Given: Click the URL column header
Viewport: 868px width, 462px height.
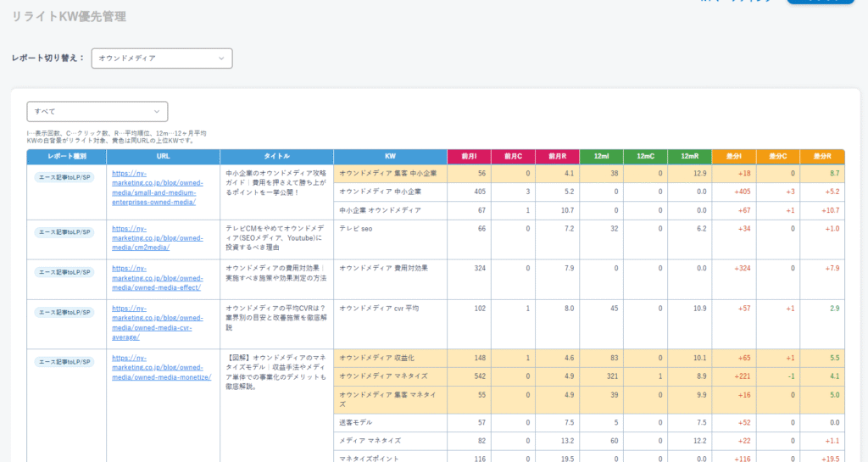Looking at the screenshot, I should click(163, 157).
